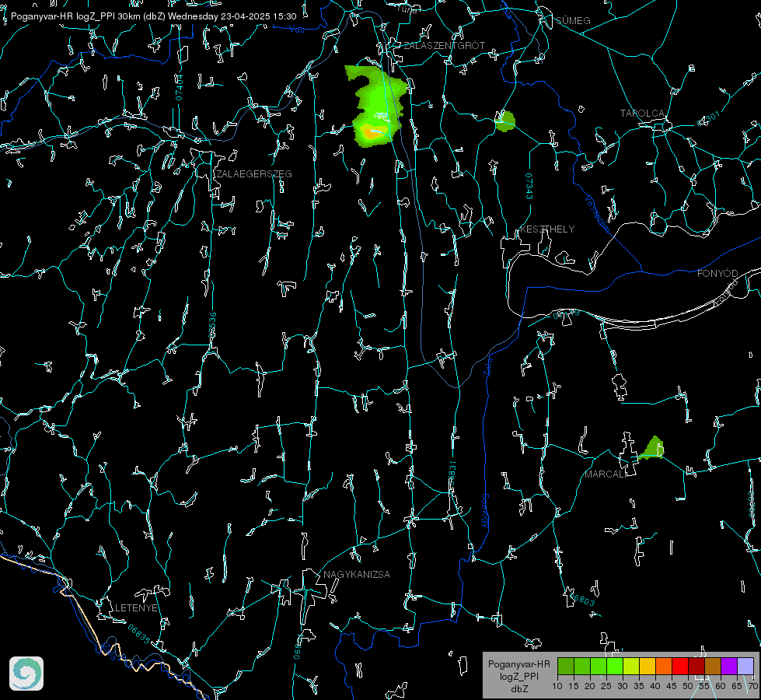Click the 07343 road number label
The height and width of the screenshot is (700, 761).
tap(529, 187)
